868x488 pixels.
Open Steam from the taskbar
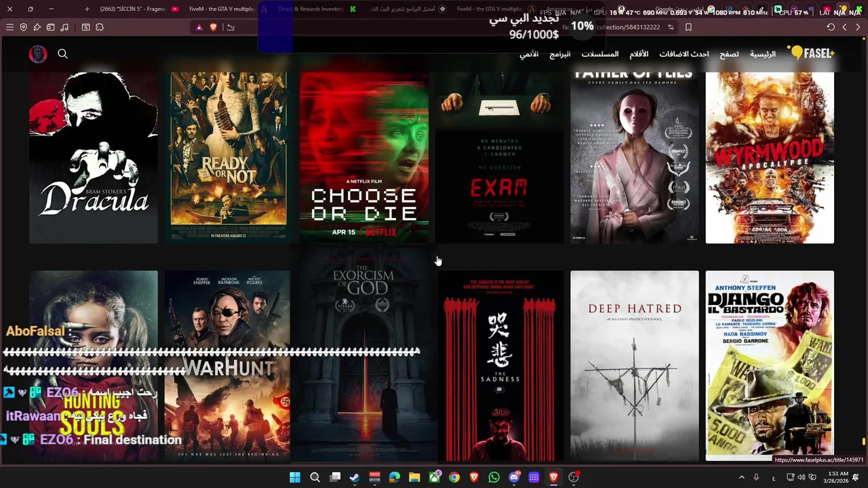click(x=355, y=477)
